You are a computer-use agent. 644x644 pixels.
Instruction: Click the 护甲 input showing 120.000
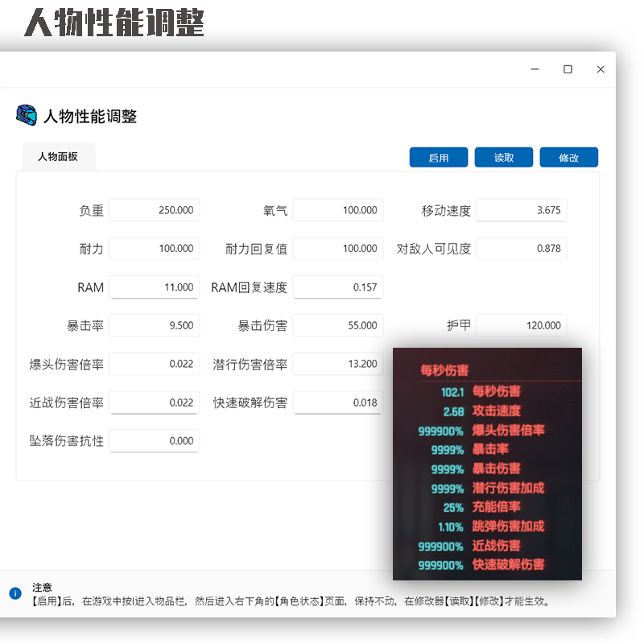521,325
